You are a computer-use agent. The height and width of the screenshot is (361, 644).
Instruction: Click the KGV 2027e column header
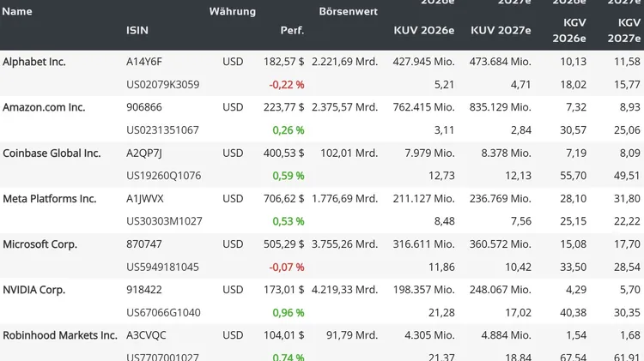(624, 30)
